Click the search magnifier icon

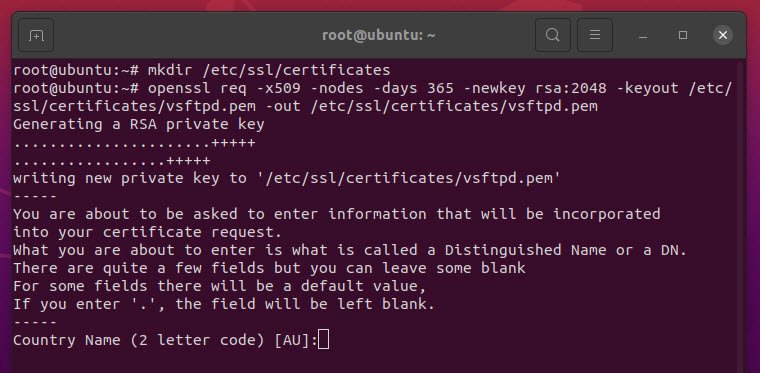coord(553,35)
